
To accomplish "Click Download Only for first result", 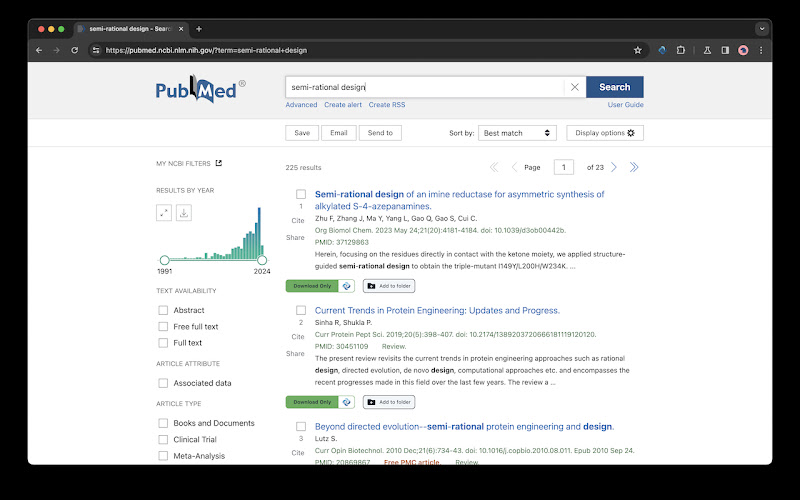I will [x=312, y=286].
